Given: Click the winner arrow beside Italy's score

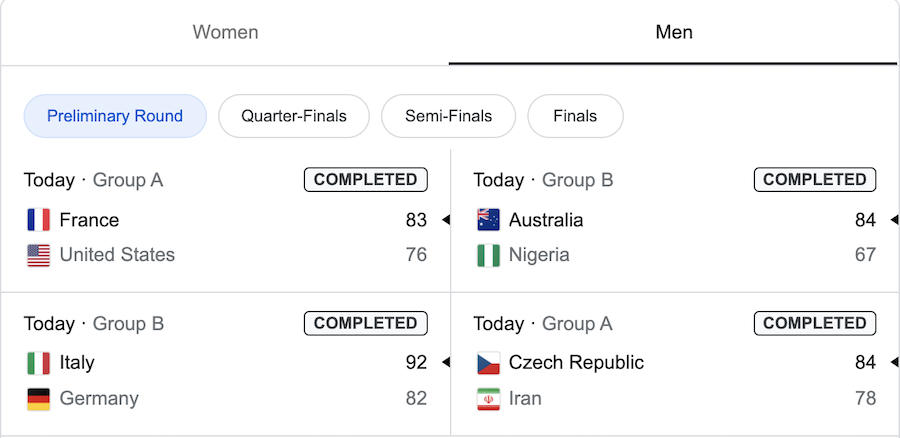Looking at the screenshot, I should (x=445, y=363).
